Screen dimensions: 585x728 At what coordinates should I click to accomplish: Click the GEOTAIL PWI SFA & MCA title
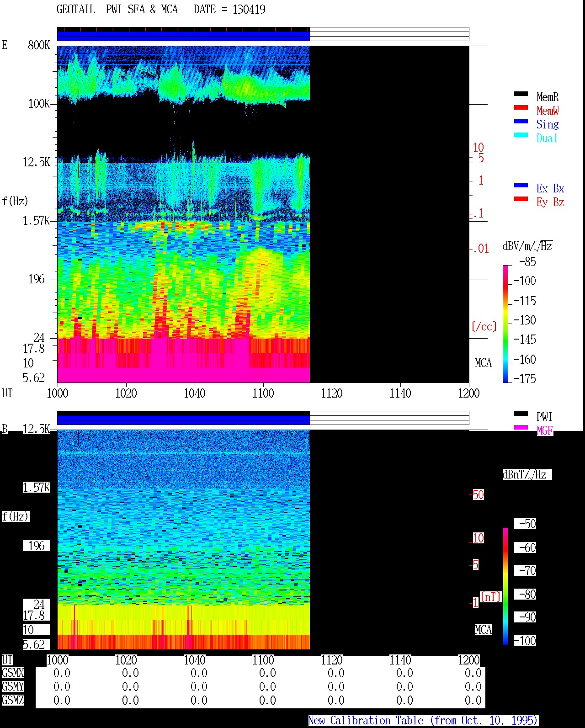coord(117,10)
